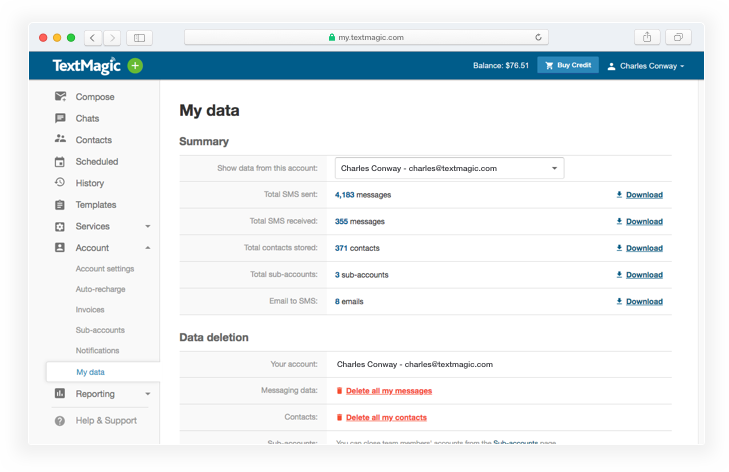Image resolution: width=729 pixels, height=472 pixels.
Task: Toggle the Safari sidebar button
Action: (x=139, y=38)
